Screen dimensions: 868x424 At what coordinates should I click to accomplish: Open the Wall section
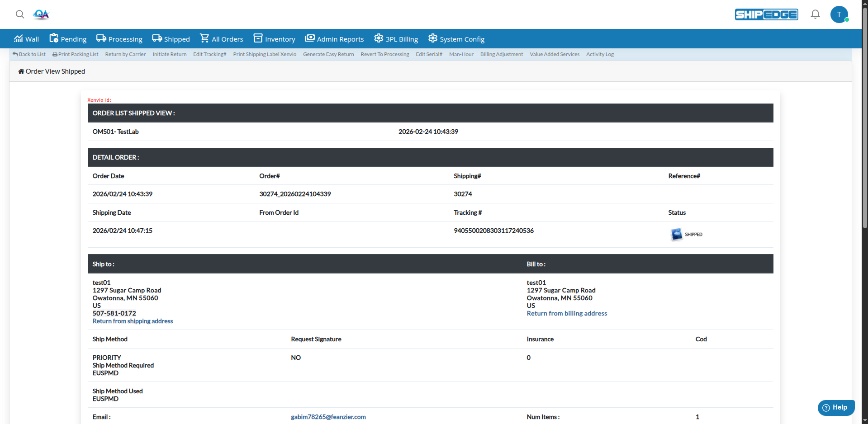click(x=26, y=39)
